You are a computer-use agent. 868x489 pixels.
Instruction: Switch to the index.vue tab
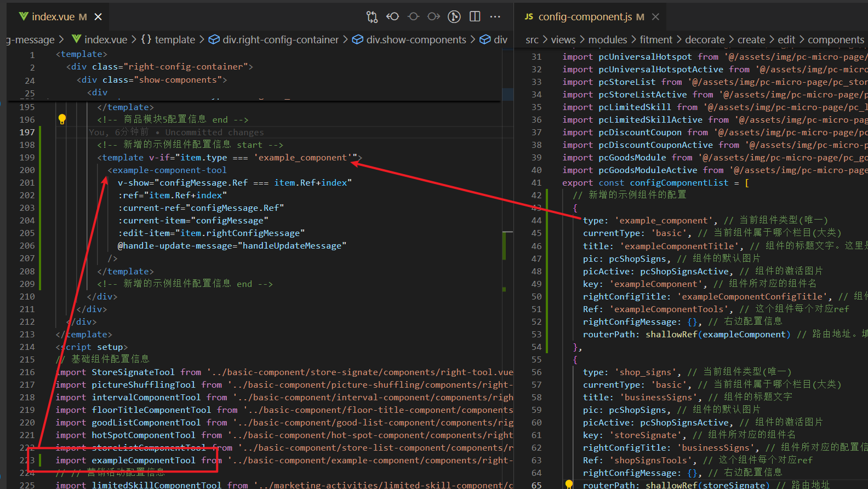click(x=53, y=17)
